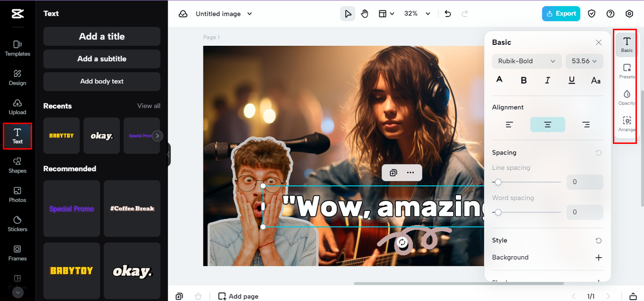The image size is (644, 301).
Task: Open the shield privacy icon
Action: (592, 14)
